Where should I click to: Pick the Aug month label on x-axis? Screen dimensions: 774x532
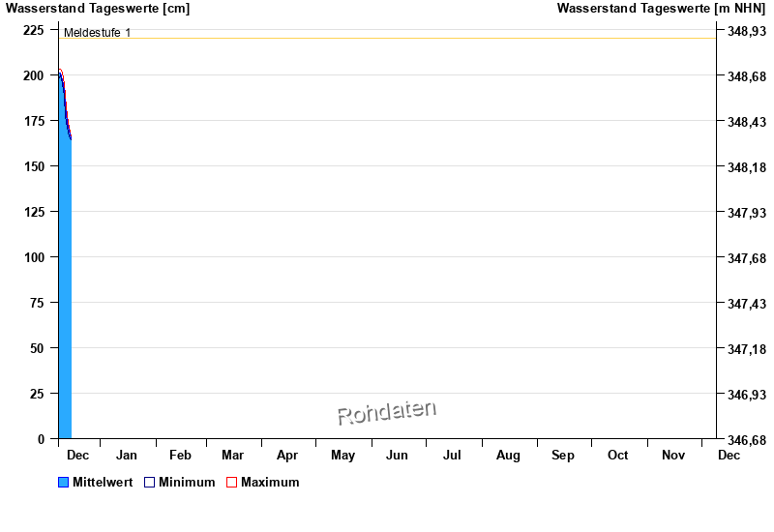coord(508,456)
